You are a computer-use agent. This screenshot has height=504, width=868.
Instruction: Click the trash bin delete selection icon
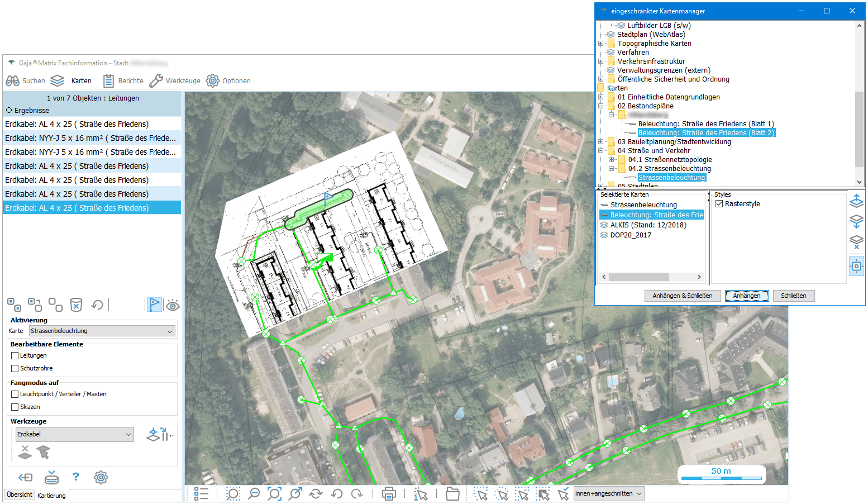(x=76, y=305)
